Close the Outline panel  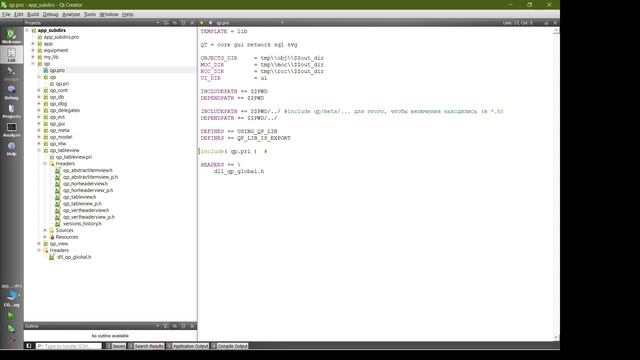click(192, 326)
